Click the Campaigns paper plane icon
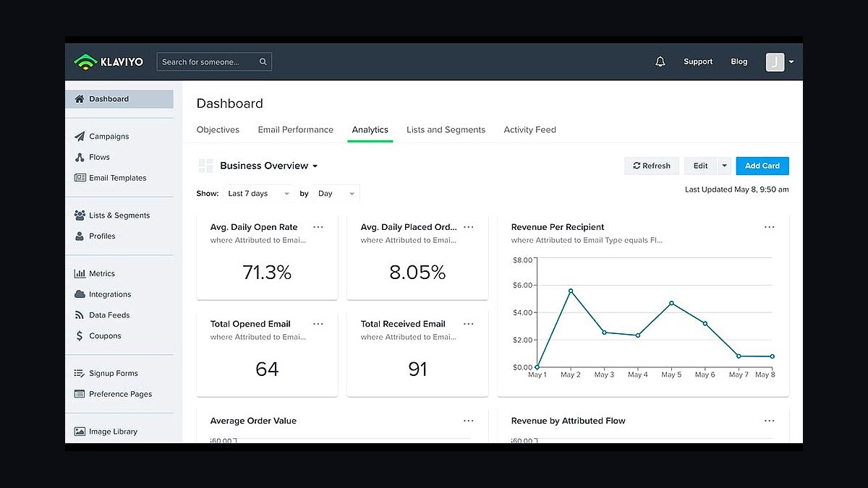 [80, 136]
